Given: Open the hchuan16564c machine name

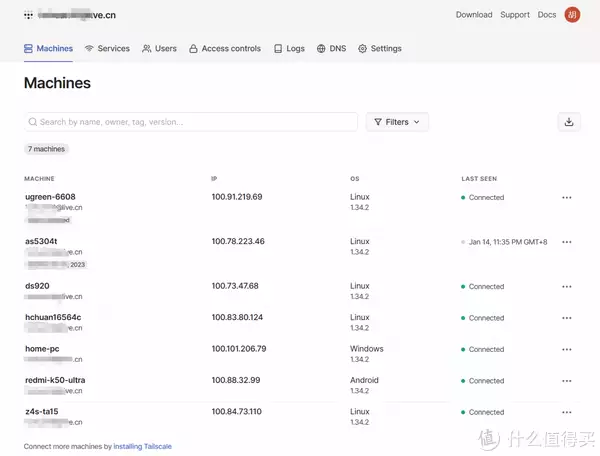Looking at the screenshot, I should point(53,317).
